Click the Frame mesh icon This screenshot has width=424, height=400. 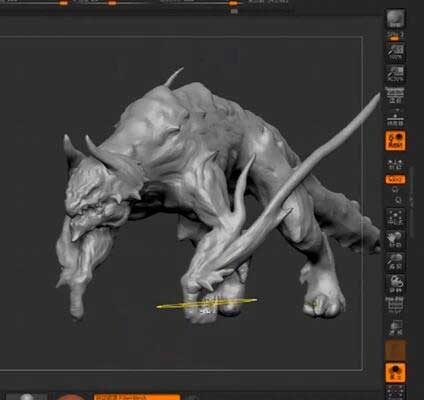point(395,217)
